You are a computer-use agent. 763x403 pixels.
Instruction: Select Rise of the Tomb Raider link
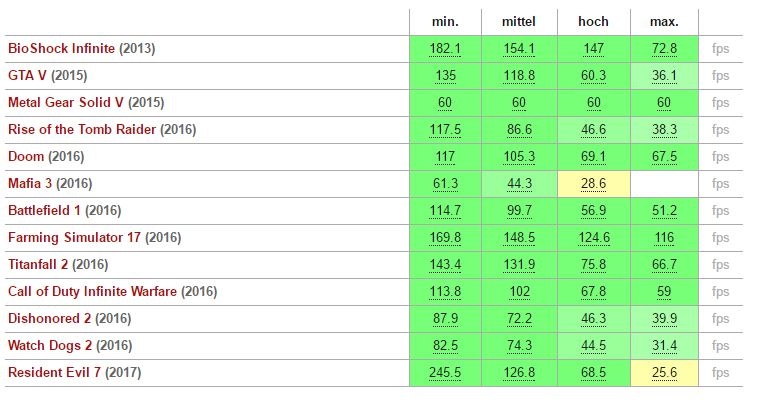pos(82,129)
